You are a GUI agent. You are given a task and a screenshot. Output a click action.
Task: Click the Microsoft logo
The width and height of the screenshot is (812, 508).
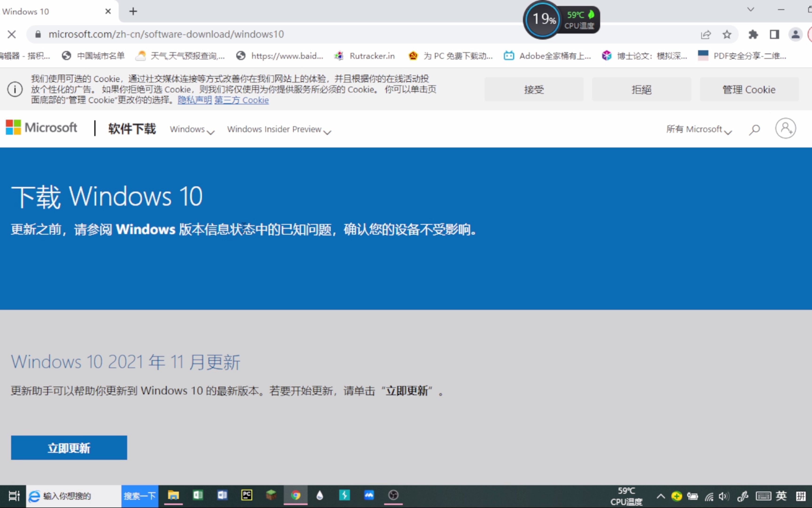pos(41,128)
